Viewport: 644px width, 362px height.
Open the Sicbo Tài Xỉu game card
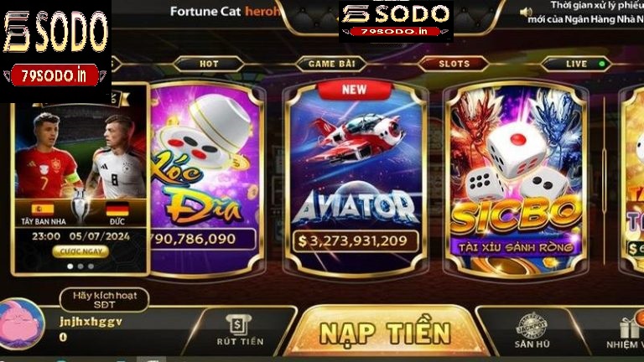(516, 179)
